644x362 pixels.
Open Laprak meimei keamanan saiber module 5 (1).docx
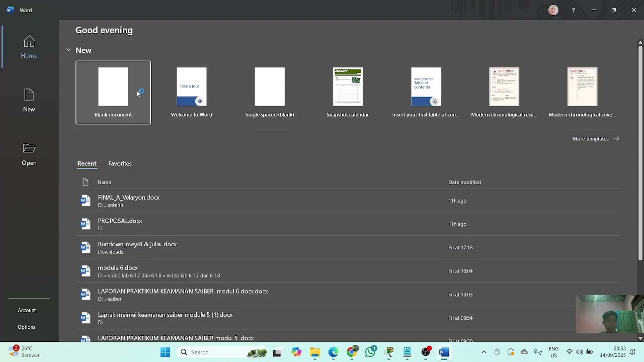pos(348,318)
